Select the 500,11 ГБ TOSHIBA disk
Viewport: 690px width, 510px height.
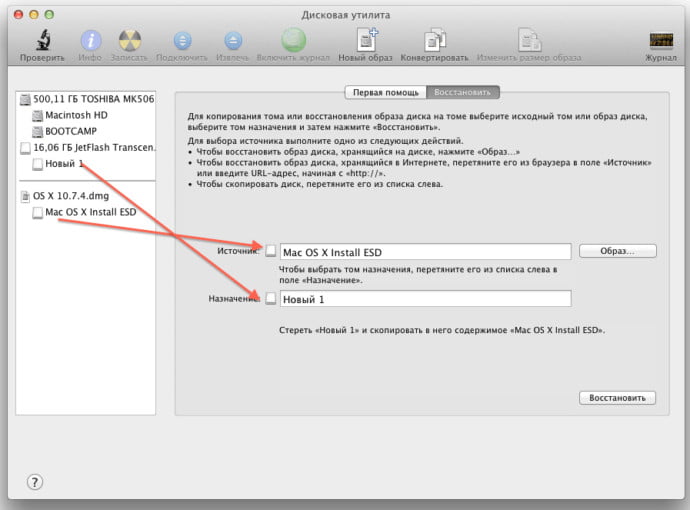coord(87,99)
